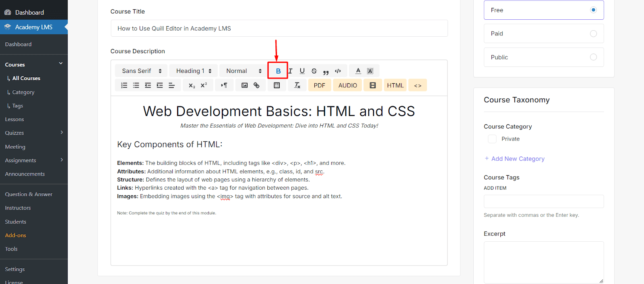Insert a blockquote
The height and width of the screenshot is (284, 644).
tap(326, 71)
